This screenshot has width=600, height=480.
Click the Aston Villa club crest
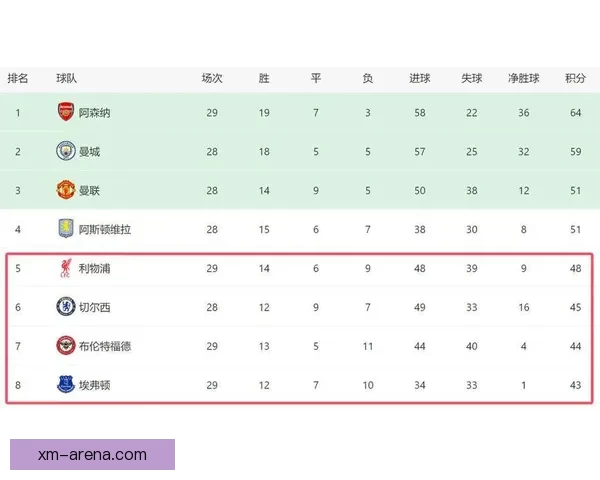click(x=65, y=229)
